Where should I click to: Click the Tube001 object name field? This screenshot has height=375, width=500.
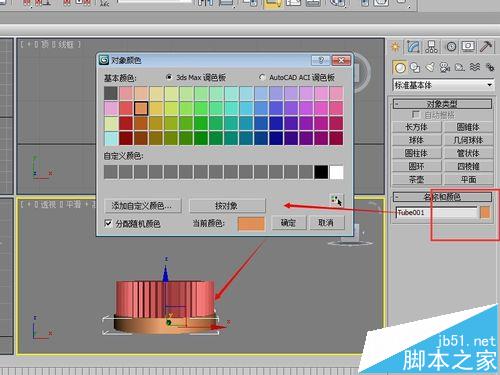(436, 212)
